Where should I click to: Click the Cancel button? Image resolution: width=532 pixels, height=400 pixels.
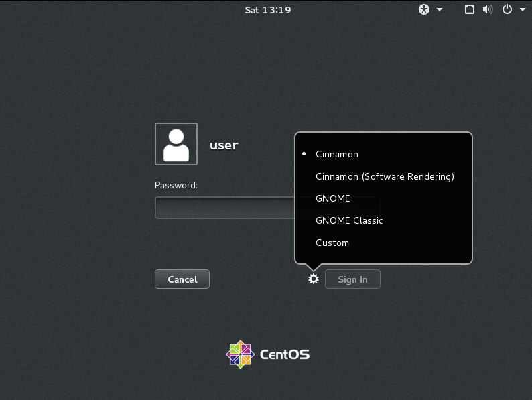coord(182,279)
